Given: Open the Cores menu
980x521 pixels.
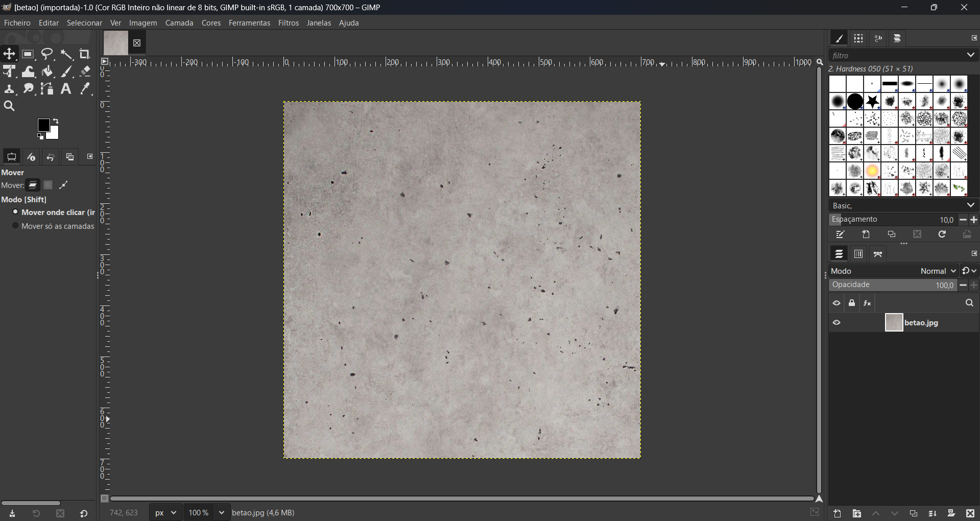Looking at the screenshot, I should tap(211, 23).
